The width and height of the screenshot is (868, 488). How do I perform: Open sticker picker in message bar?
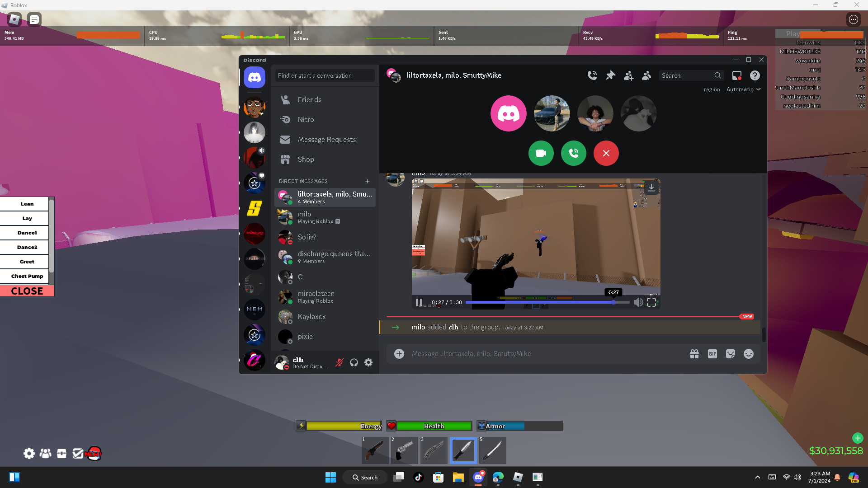tap(731, 354)
